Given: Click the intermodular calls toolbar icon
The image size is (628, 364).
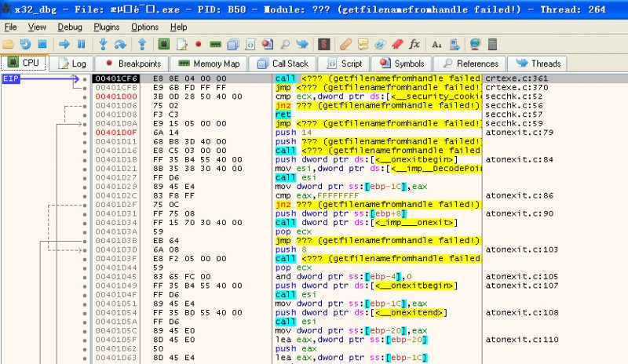Looking at the screenshot, I should coord(455,45).
